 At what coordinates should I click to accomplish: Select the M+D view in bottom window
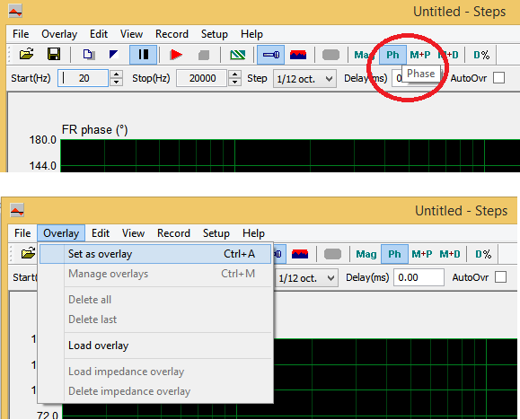coord(450,254)
